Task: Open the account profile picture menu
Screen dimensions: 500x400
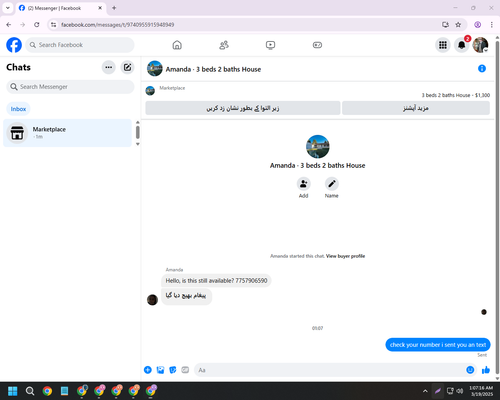Action: coord(480,45)
